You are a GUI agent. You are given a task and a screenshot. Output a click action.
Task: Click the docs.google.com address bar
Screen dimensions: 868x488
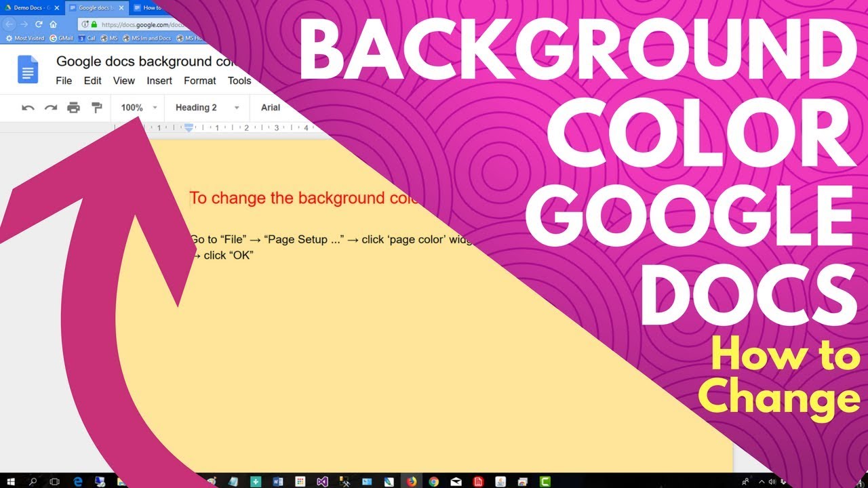[x=136, y=24]
